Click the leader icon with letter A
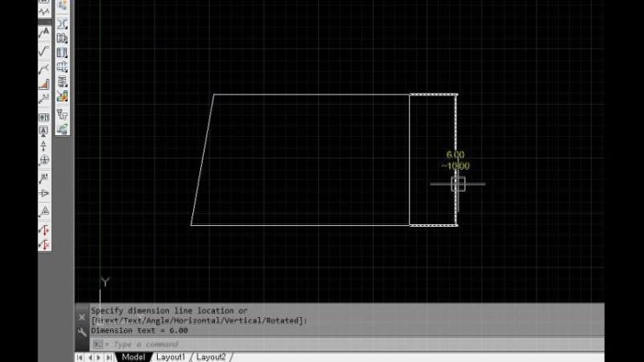 pos(44,32)
